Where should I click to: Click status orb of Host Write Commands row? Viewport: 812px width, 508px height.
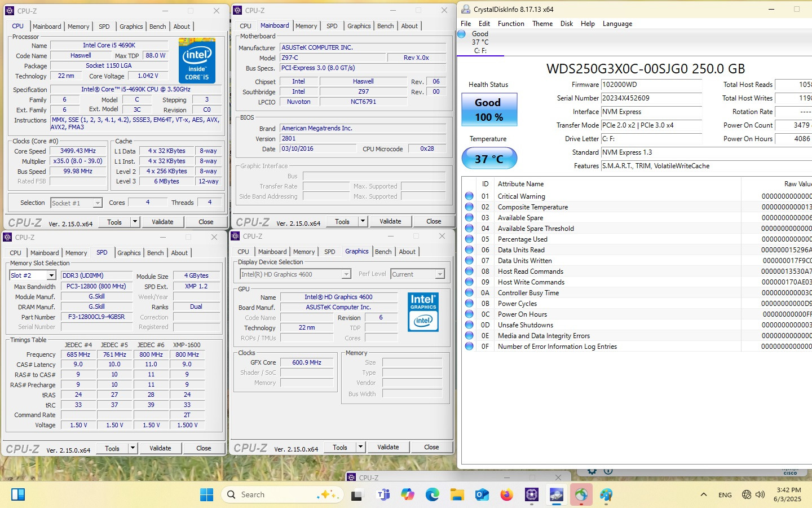pyautogui.click(x=469, y=282)
